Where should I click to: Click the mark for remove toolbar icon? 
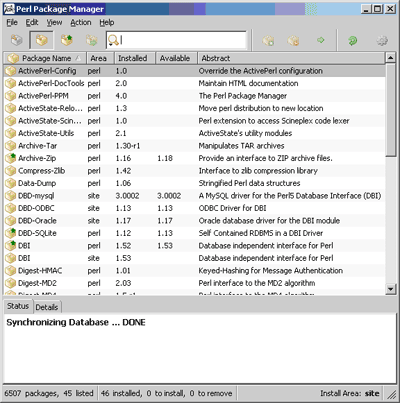pyautogui.click(x=293, y=41)
